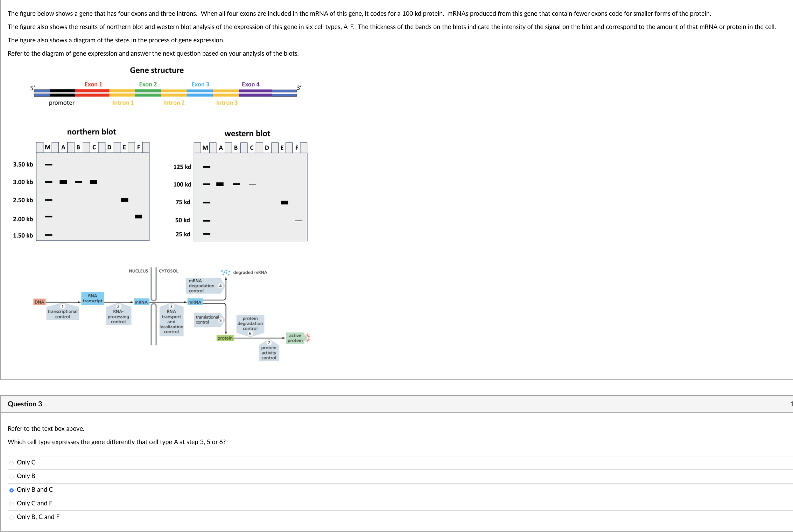Screen dimensions: 793x532
Task: Click the 'Intron 2' label
Action: coord(174,103)
